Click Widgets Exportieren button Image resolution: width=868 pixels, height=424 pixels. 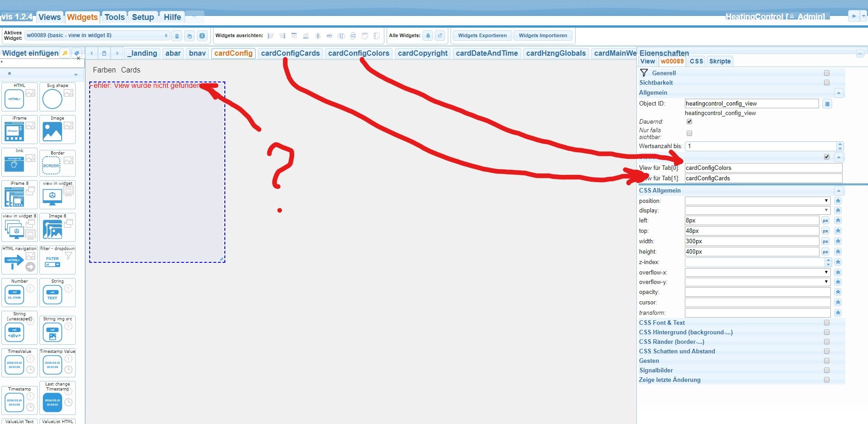click(482, 35)
